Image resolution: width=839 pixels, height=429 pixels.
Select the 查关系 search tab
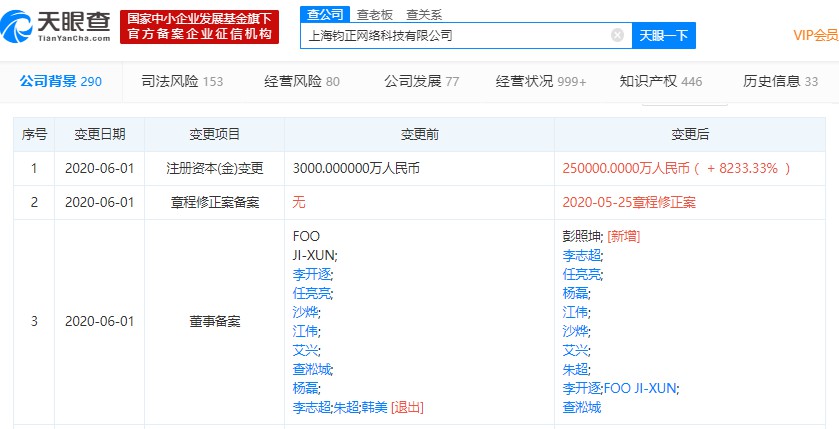[x=424, y=15]
